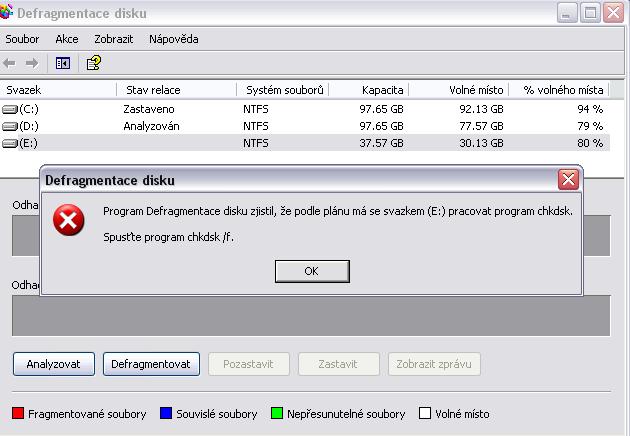
Task: Open the Zobrazit menu
Action: pyautogui.click(x=113, y=39)
